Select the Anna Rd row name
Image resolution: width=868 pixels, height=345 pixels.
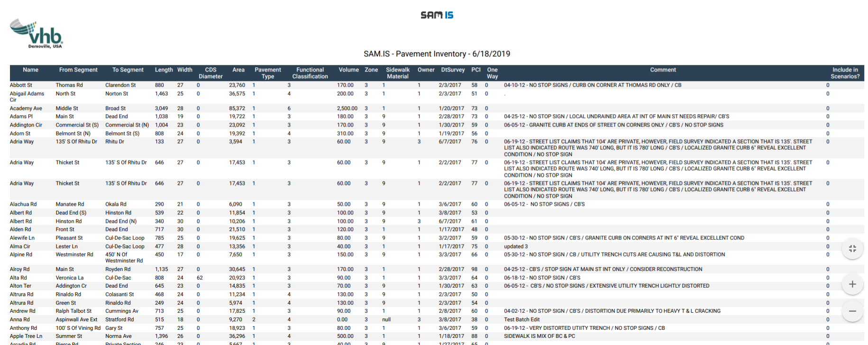[x=20, y=320]
